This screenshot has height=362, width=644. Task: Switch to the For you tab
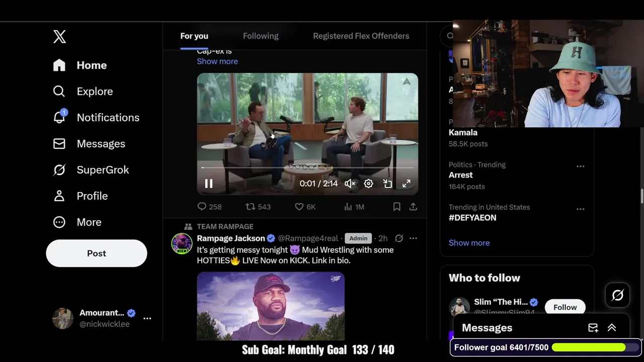click(194, 36)
